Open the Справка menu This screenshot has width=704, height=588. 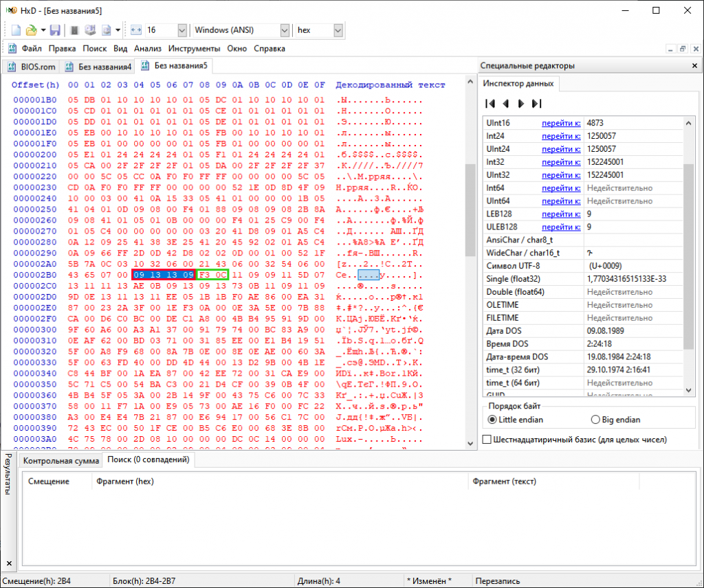pyautogui.click(x=269, y=49)
